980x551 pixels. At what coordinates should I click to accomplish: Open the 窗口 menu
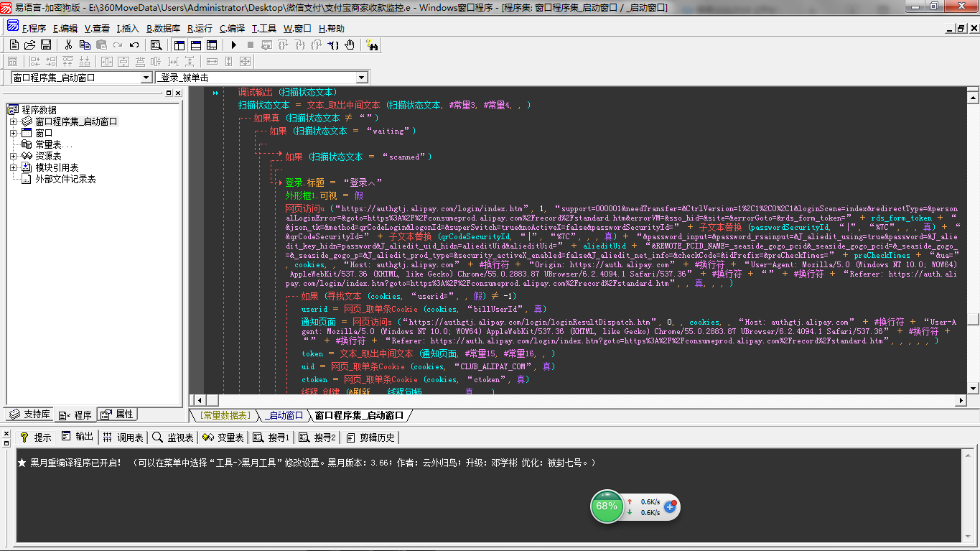(x=297, y=29)
